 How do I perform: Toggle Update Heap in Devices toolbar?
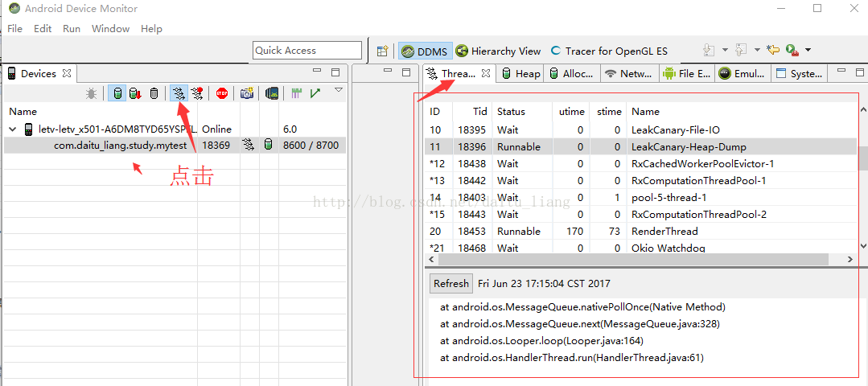[117, 93]
